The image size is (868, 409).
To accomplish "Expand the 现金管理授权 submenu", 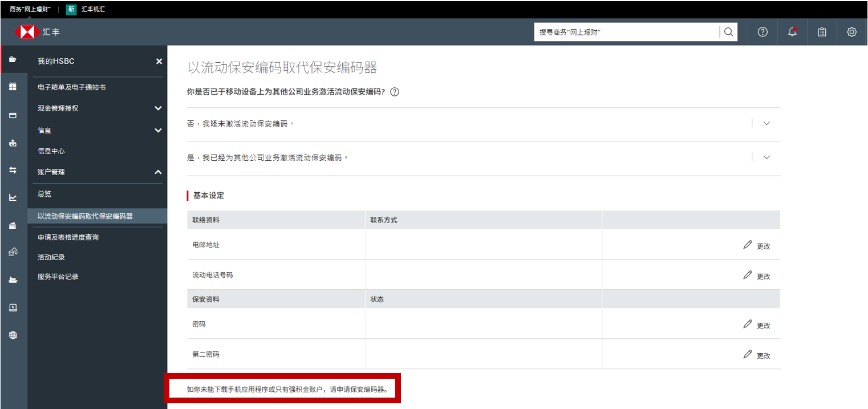I will (159, 108).
